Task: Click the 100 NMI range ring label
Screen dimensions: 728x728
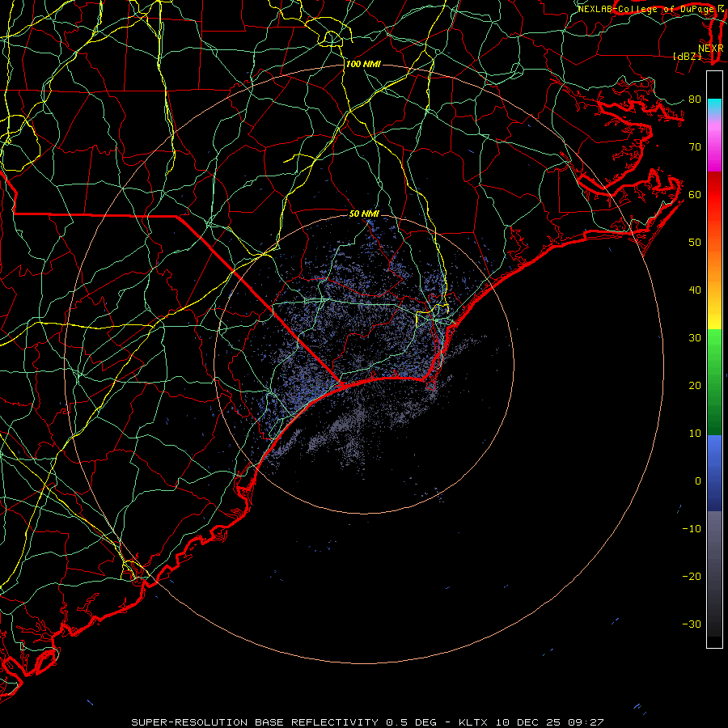Action: tap(363, 64)
